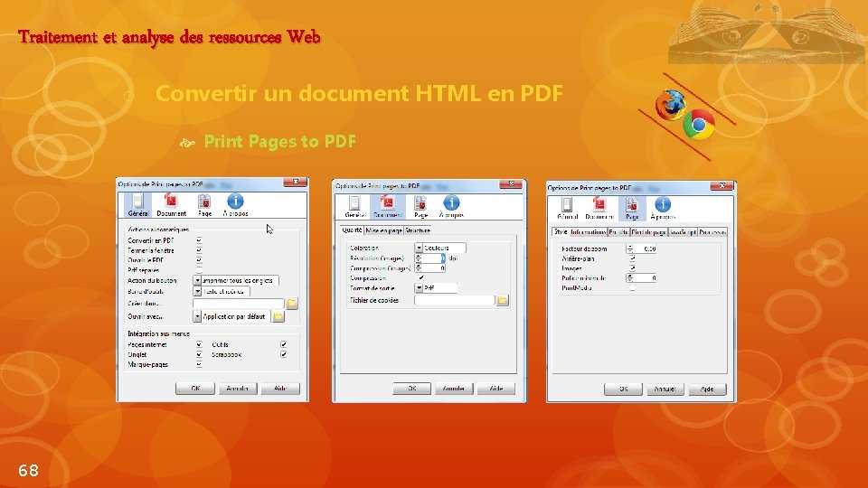Screen dimensions: 868x488
Task: Switch to JavaScript tab in right dialog
Action: 683,232
